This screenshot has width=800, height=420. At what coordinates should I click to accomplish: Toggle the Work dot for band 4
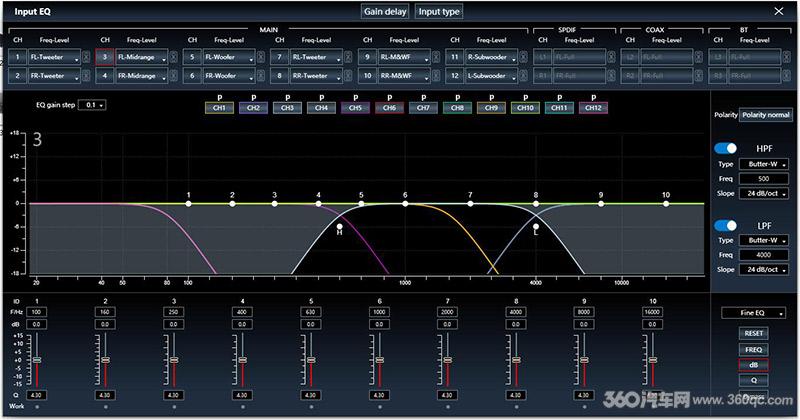pyautogui.click(x=242, y=407)
